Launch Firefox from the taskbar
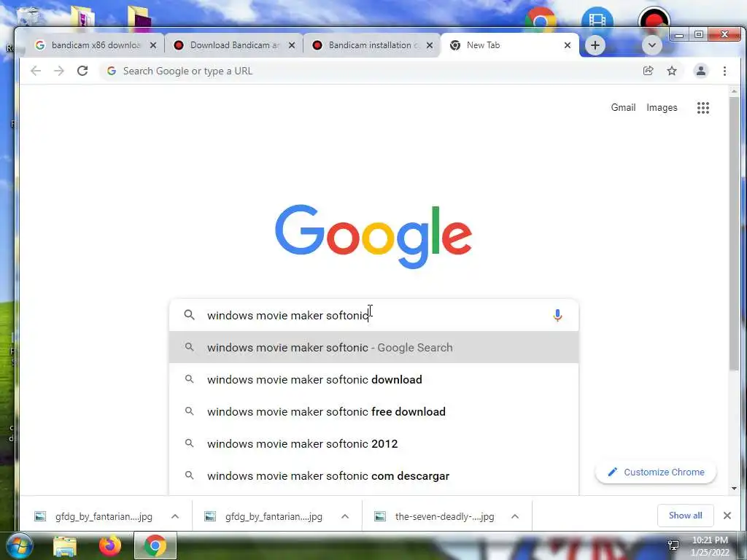747x560 pixels. coord(110,545)
